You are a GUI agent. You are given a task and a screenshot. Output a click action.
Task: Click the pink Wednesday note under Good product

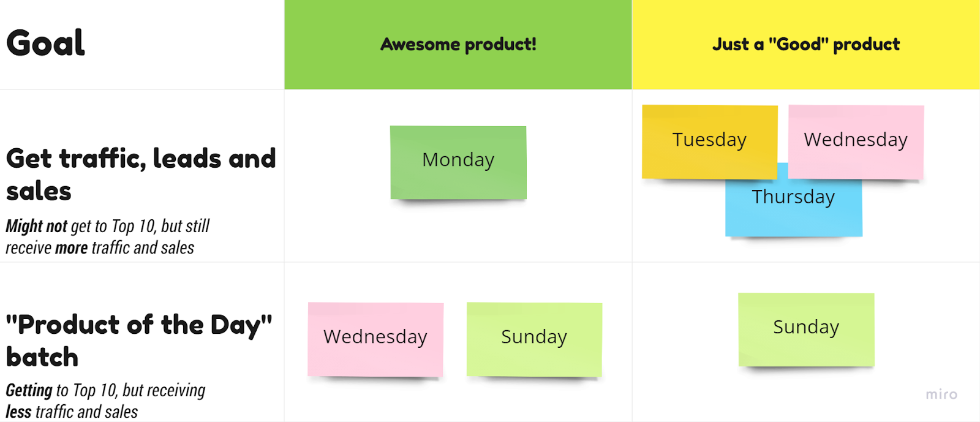pos(856,142)
